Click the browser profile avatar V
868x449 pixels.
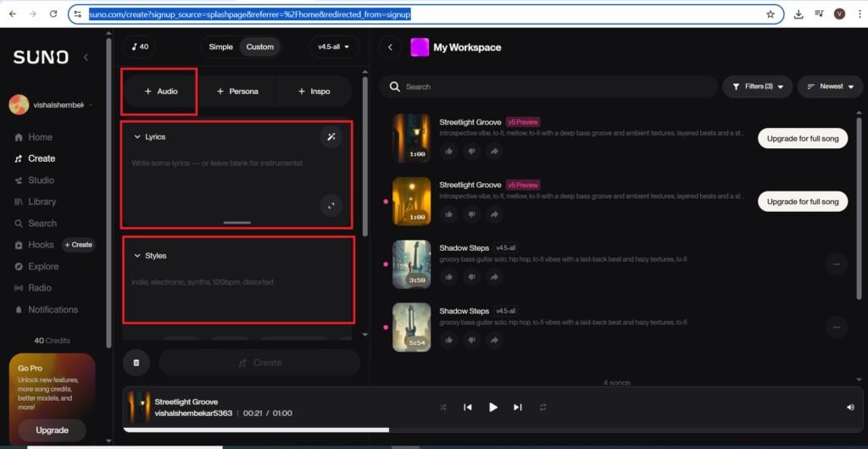click(x=840, y=14)
